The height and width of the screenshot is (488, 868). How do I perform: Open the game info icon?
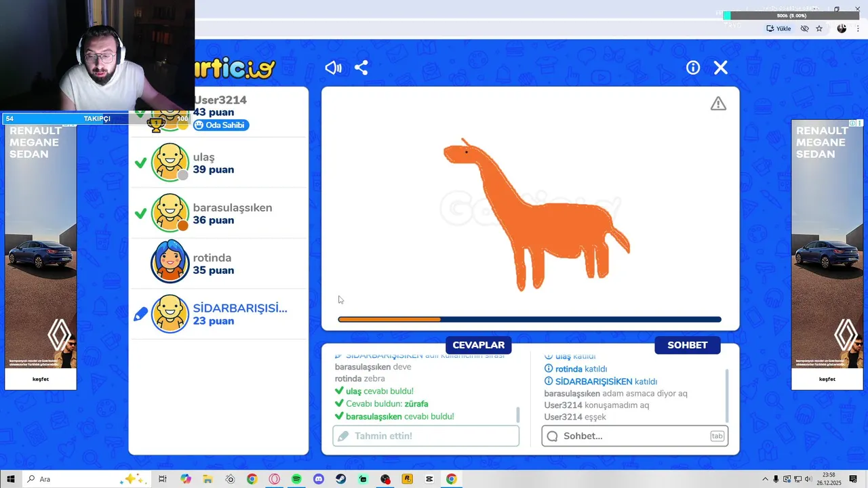693,68
